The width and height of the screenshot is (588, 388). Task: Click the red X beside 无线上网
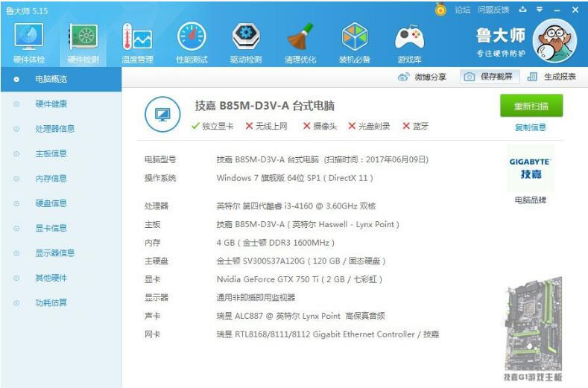249,126
